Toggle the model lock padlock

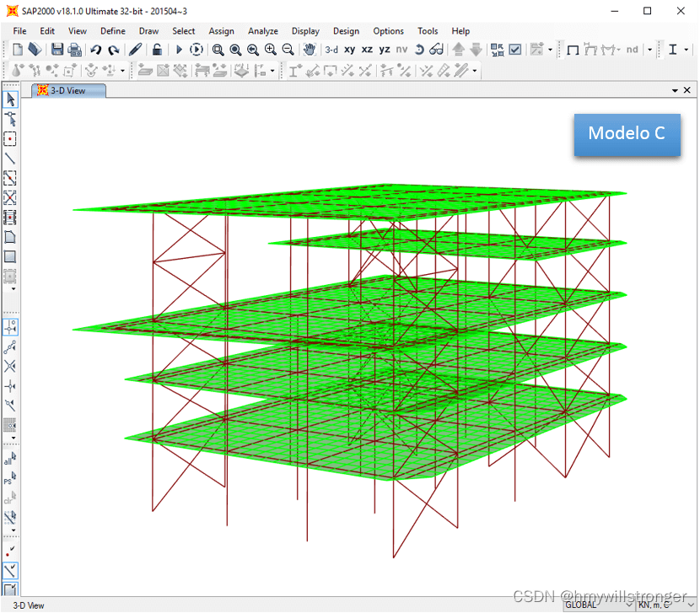157,50
